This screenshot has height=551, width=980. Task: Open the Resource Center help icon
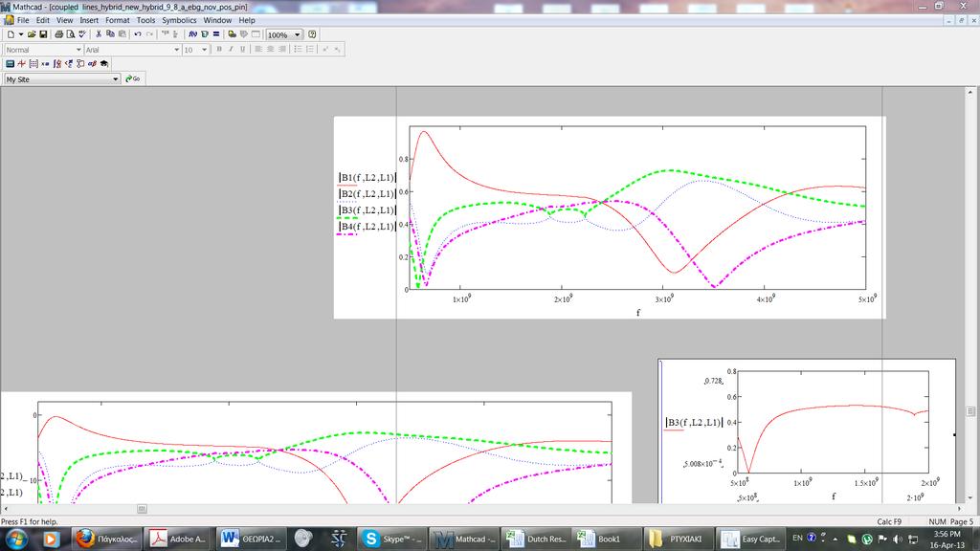[313, 34]
